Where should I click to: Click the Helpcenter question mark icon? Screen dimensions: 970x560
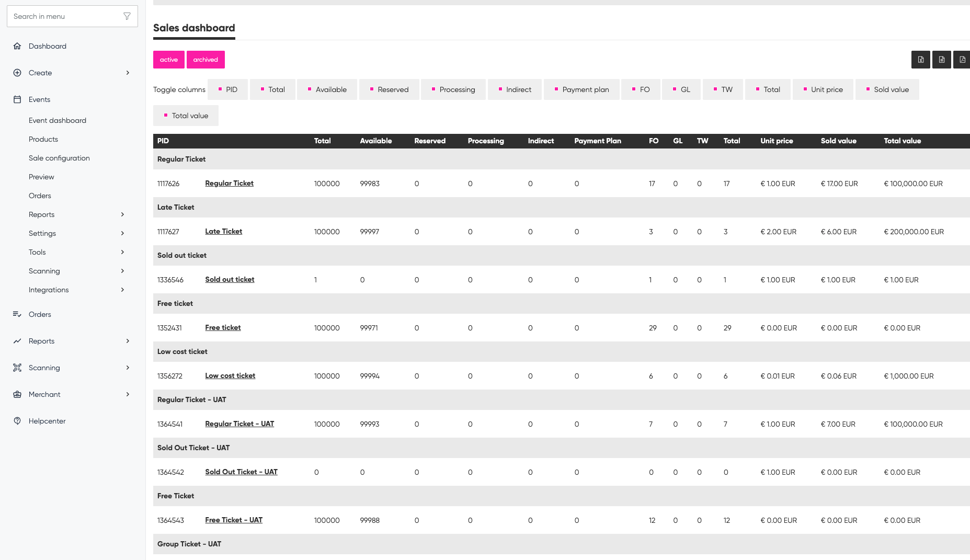(17, 421)
